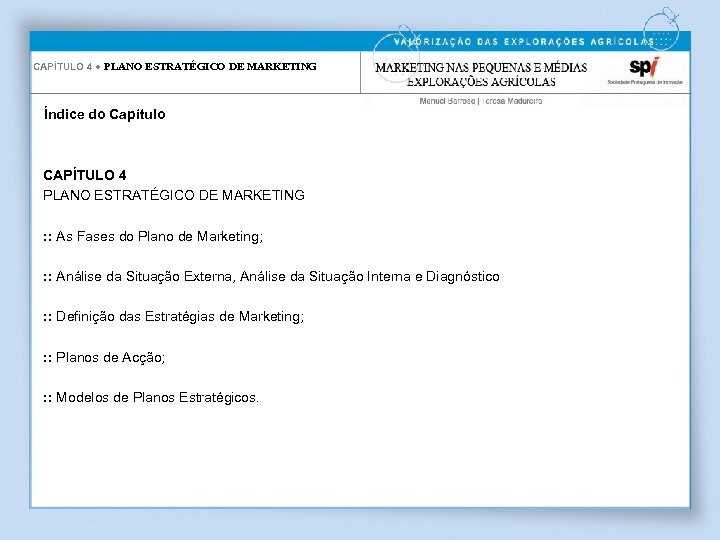This screenshot has height=540, width=720.
Task: Click 'CAPÍTULO 4' gray header label
Action: coord(63,67)
